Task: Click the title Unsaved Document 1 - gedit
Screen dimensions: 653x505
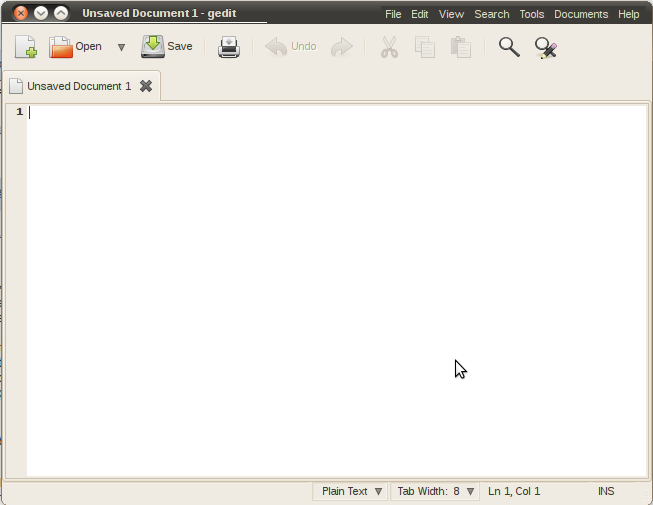Action: tap(159, 13)
